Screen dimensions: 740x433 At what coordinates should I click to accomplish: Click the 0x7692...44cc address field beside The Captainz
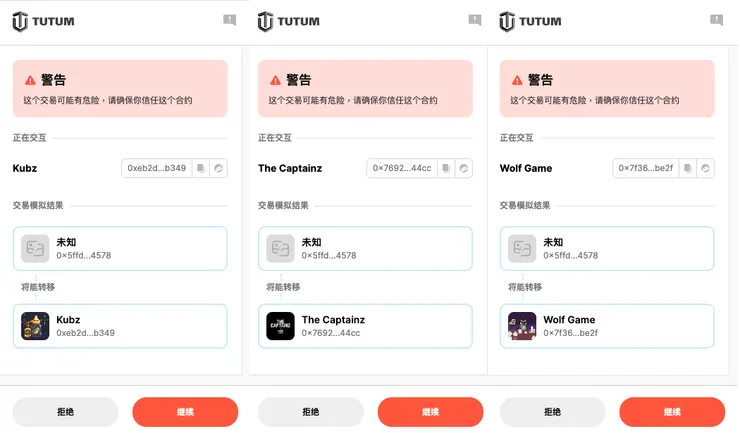(x=402, y=168)
